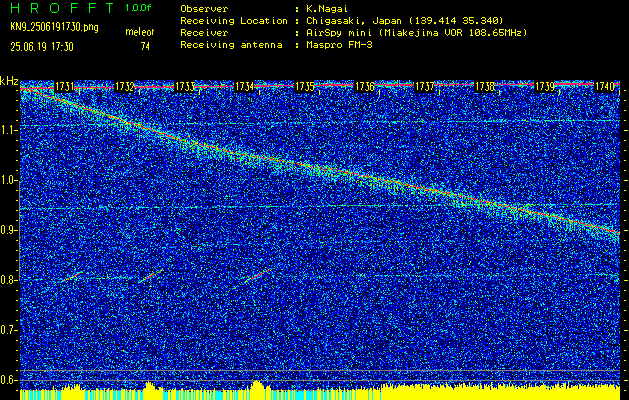
Task: Click the 'meteor' label above the count
Action: [x=140, y=32]
